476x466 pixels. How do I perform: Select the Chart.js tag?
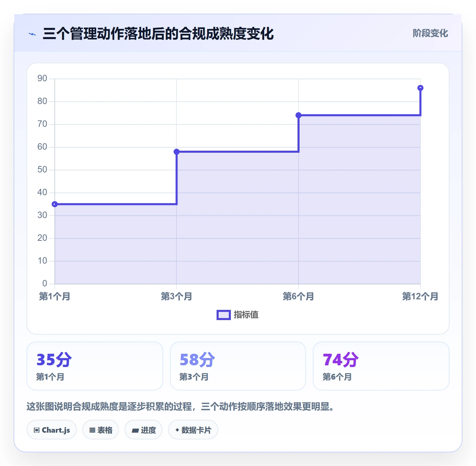(52, 430)
